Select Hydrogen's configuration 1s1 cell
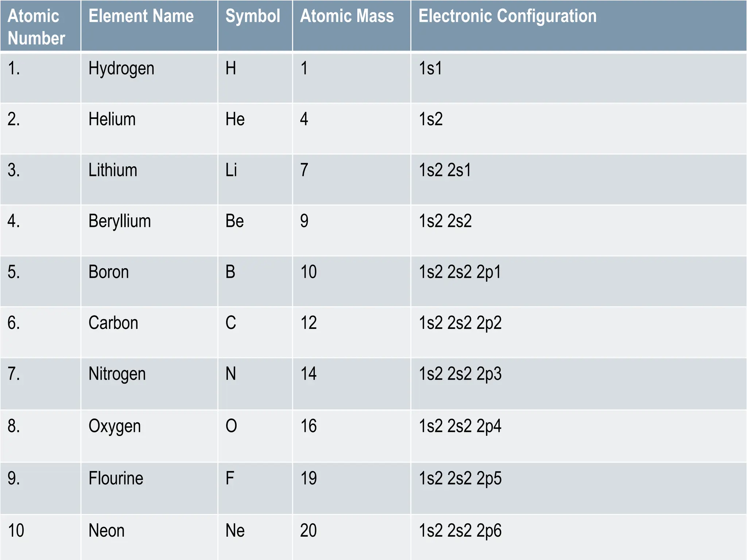 point(579,78)
